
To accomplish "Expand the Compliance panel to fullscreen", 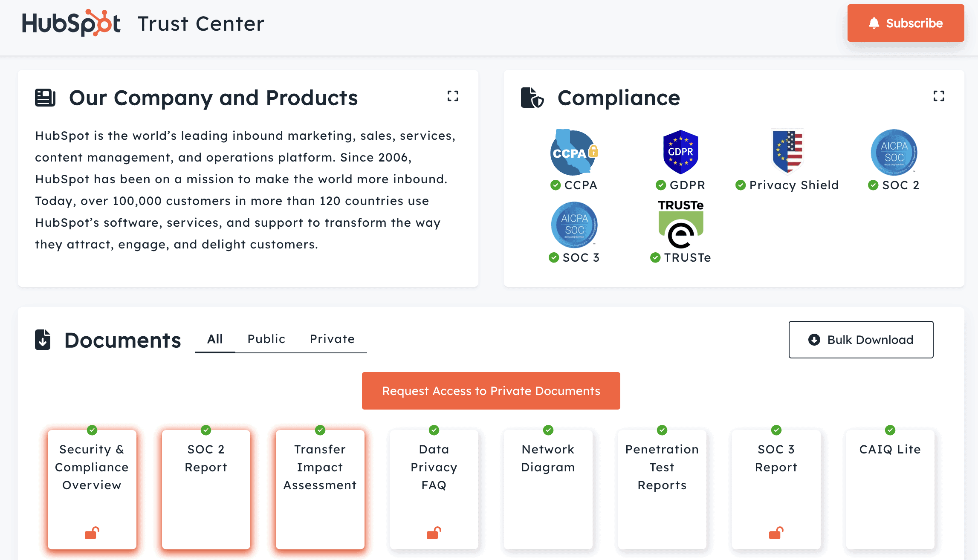I will [938, 96].
